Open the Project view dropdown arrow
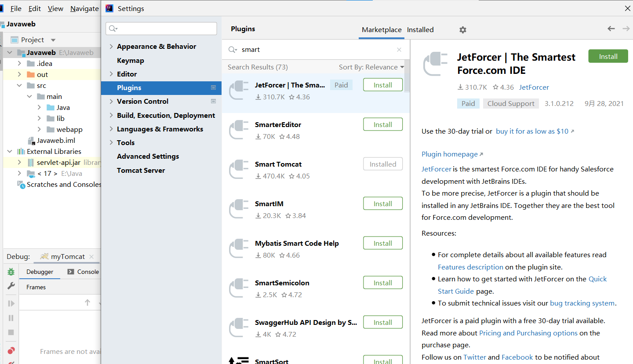Image resolution: width=633 pixels, height=364 pixels. 53,40
